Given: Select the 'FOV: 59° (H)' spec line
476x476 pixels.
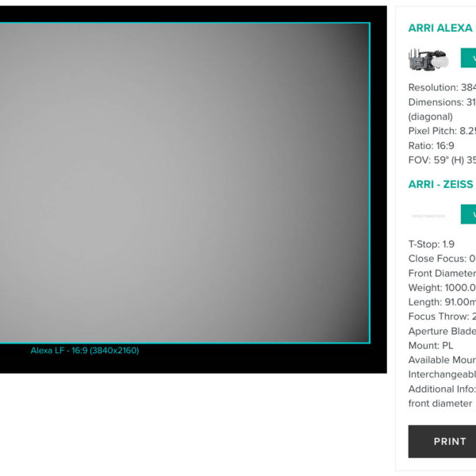Looking at the screenshot, I should 442,160.
